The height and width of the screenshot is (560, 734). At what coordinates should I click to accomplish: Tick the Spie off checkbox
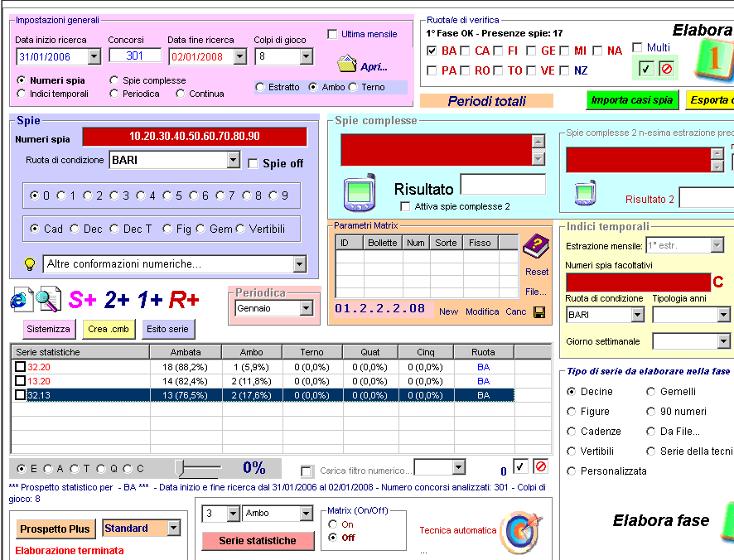(253, 163)
